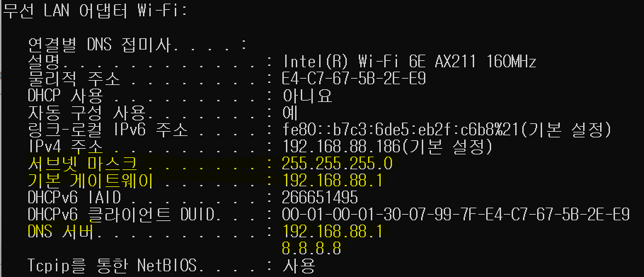Click the '자동 구성 사용' label
This screenshot has height=277, width=644.
[86, 113]
